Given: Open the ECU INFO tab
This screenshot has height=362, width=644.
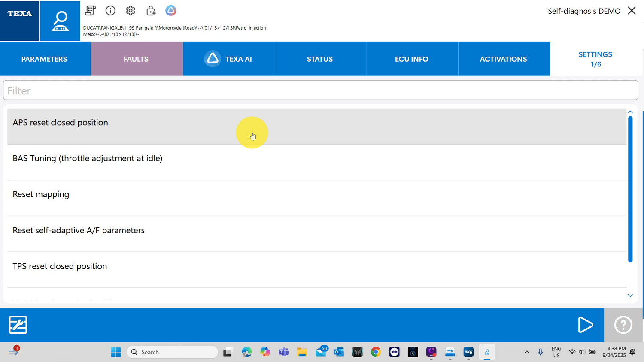Looking at the screenshot, I should [x=412, y=59].
